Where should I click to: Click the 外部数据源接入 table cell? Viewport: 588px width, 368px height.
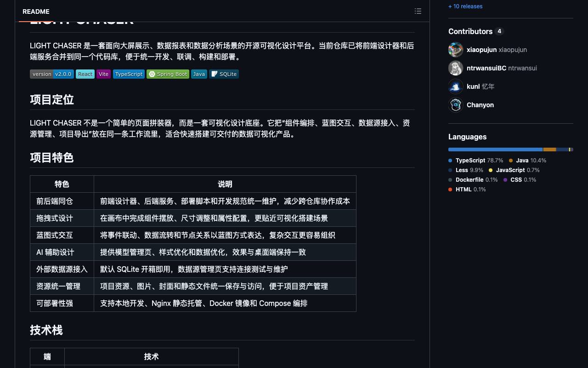coord(62,269)
